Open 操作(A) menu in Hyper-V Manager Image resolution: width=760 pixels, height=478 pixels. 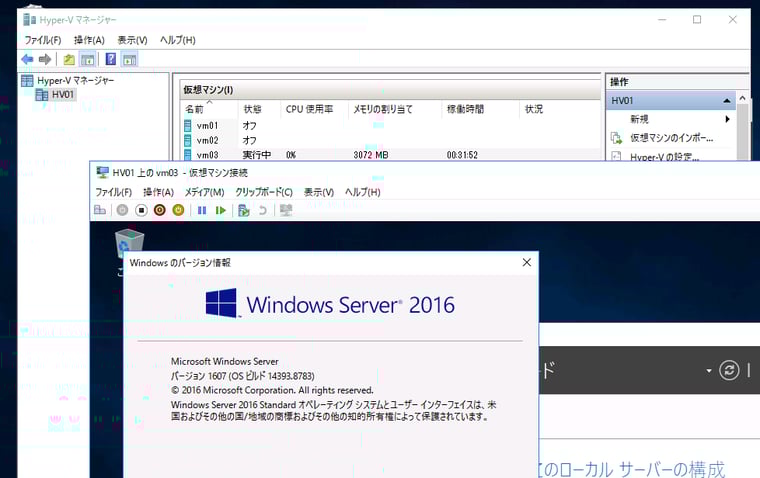pos(89,40)
